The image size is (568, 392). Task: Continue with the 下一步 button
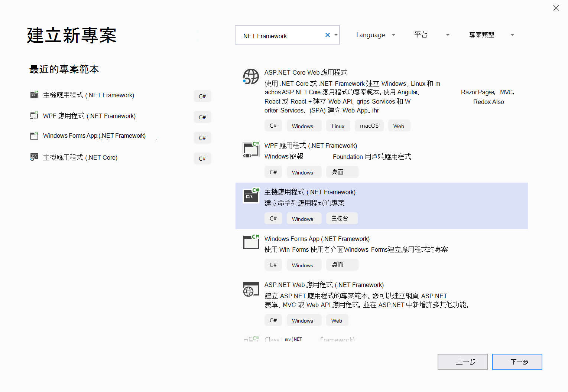[517, 362]
